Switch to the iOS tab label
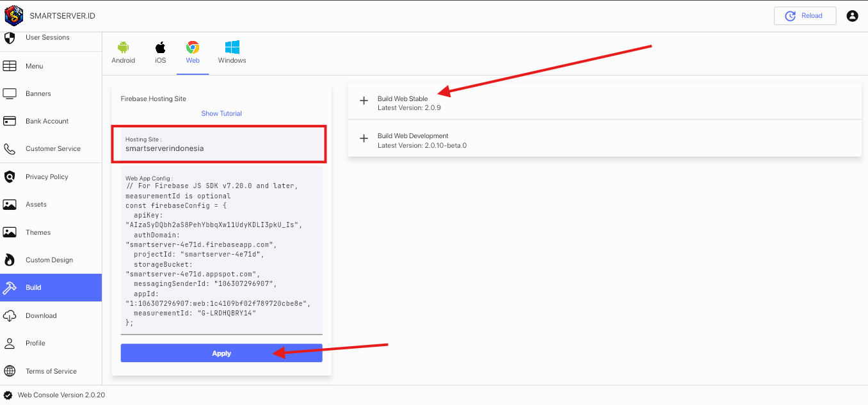Screen dimensions: 868x405 161,61
